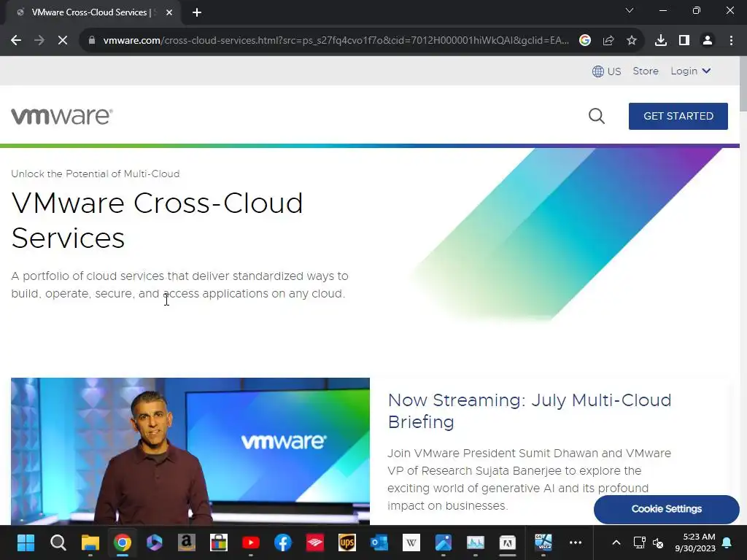The width and height of the screenshot is (747, 560).
Task: Open the Store link
Action: [646, 71]
